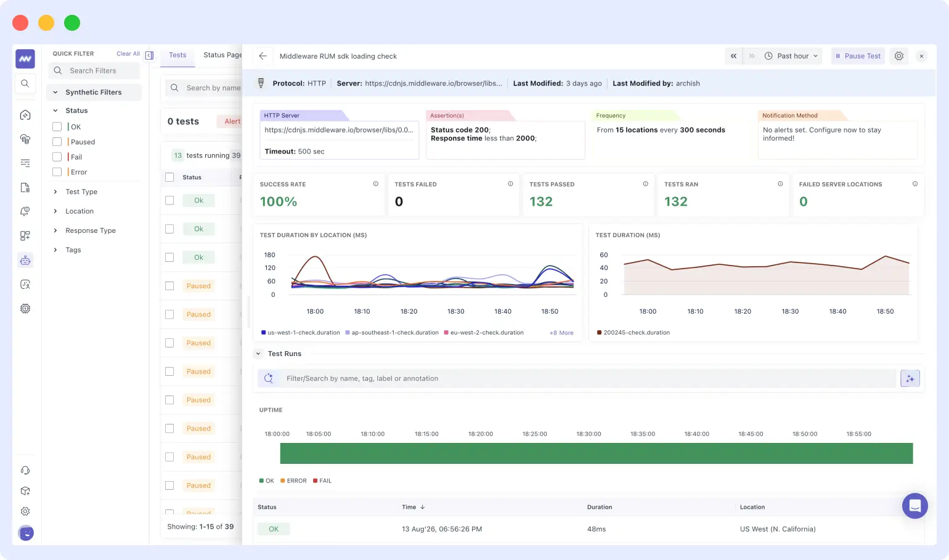Select the checkbox of the first Ok test row
The height and width of the screenshot is (560, 949).
[169, 200]
